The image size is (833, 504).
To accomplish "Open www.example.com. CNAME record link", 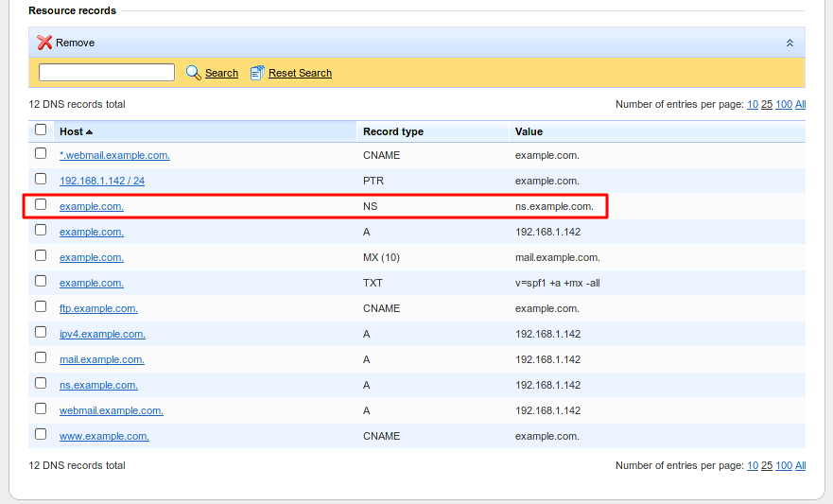I will (x=104, y=436).
